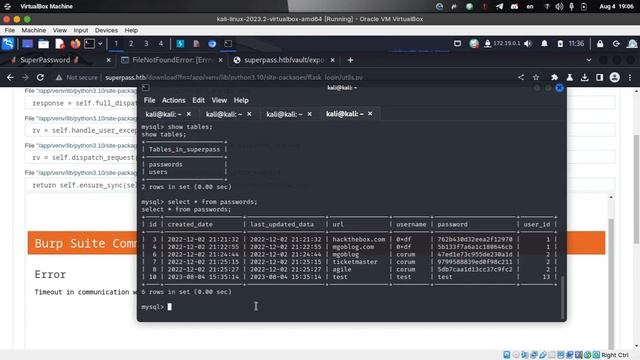Click the macOS Telegram menu bar icon
This screenshot has width=640, height=360.
tap(499, 7)
